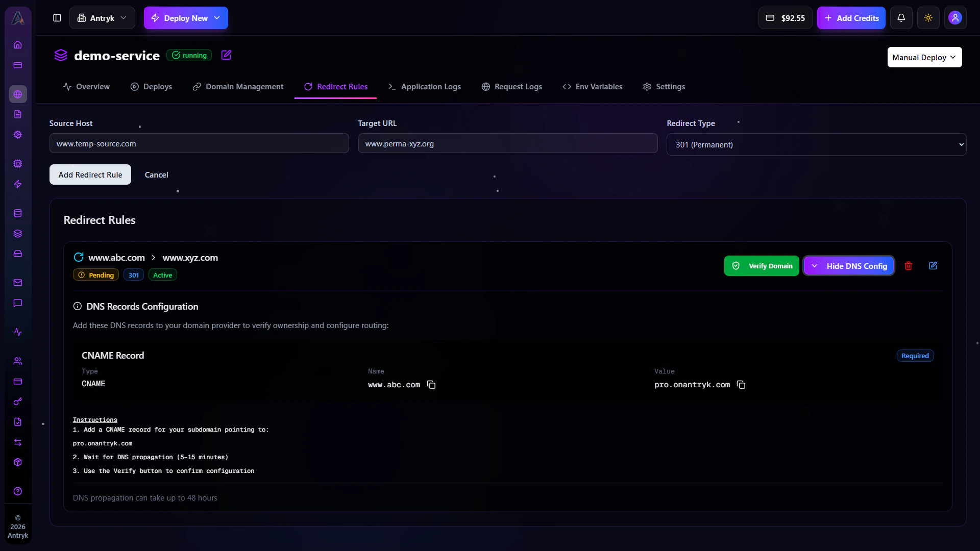Image resolution: width=980 pixels, height=551 pixels.
Task: Click the lightning bolt sidebar icon
Action: [x=18, y=184]
